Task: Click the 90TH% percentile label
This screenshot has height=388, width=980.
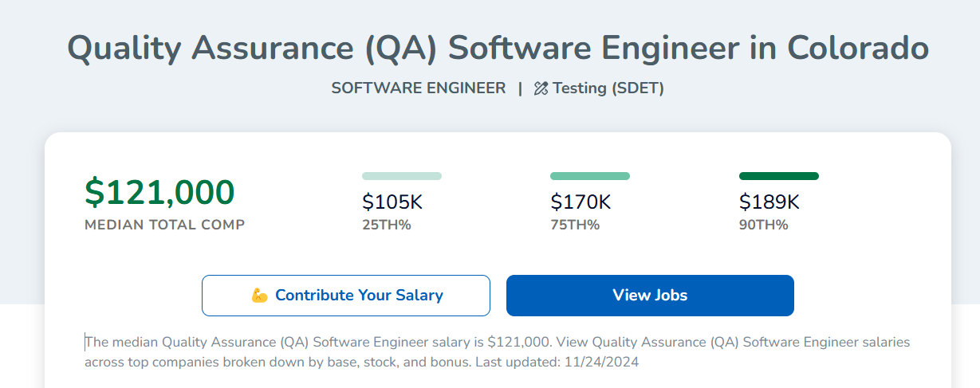Action: (764, 225)
